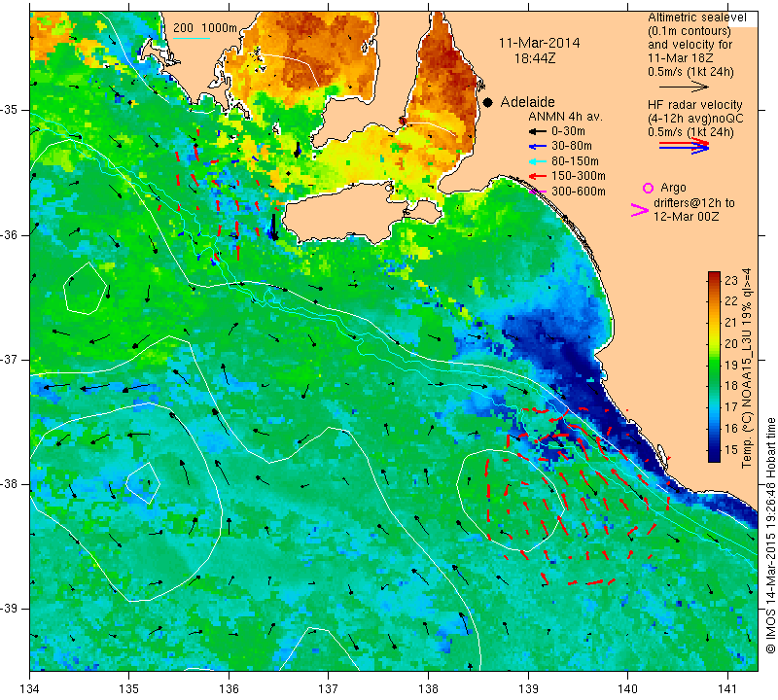Image resolution: width=778 pixels, height=700 pixels.
Task: Click the latitude -35 axis label
Action: (x=9, y=110)
